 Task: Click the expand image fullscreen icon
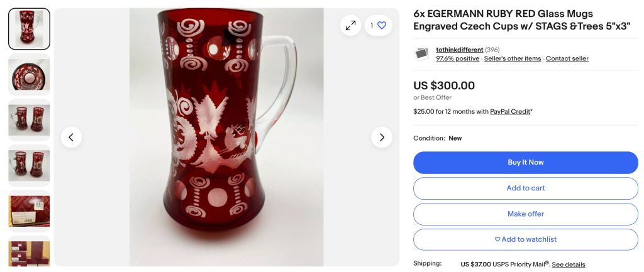350,25
